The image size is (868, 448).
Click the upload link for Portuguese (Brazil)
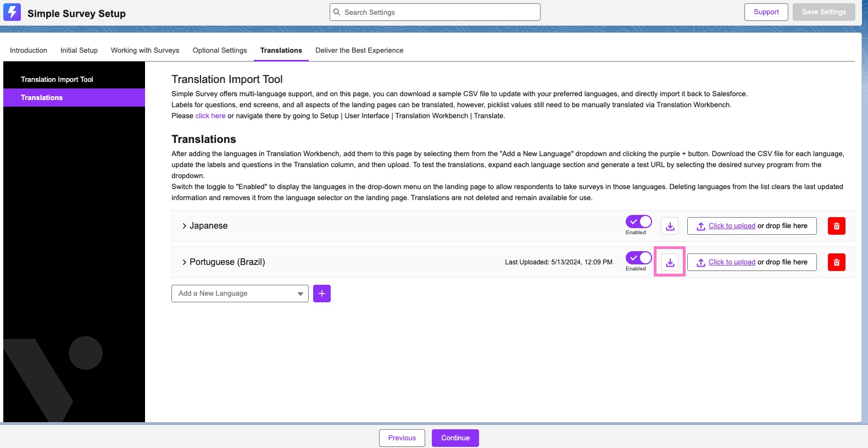pos(732,262)
